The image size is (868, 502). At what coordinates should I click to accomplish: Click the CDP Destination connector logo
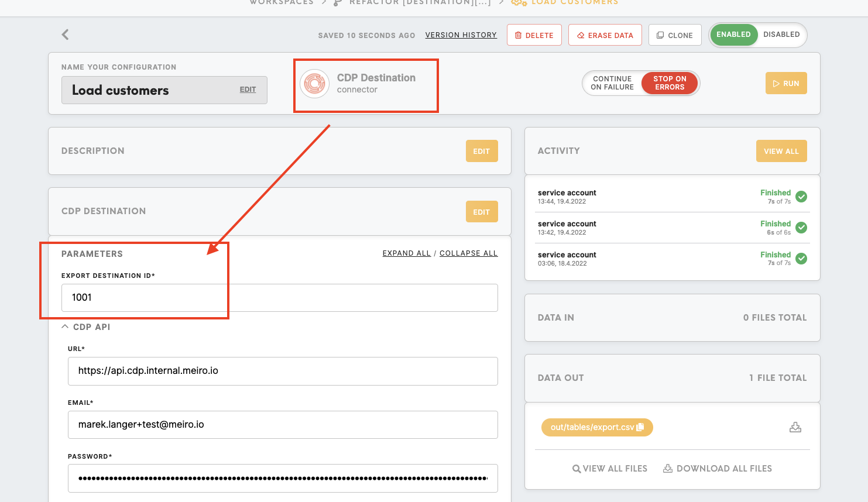(x=314, y=84)
